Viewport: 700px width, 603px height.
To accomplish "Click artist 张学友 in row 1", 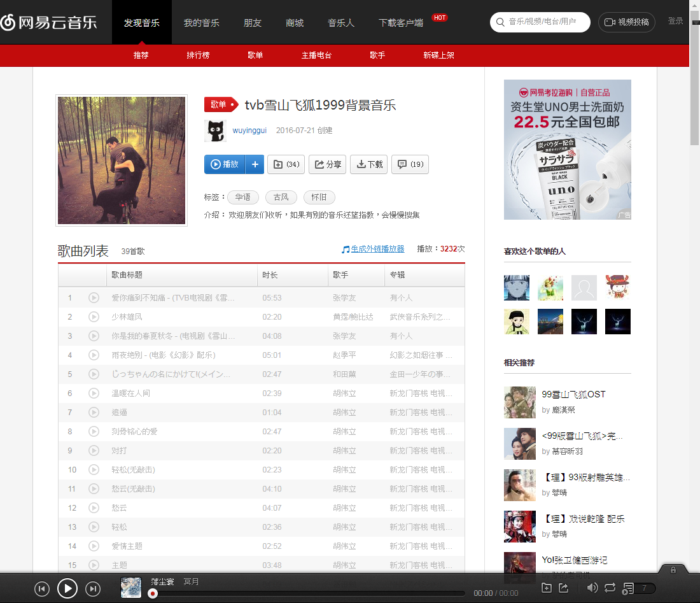I will coord(344,298).
